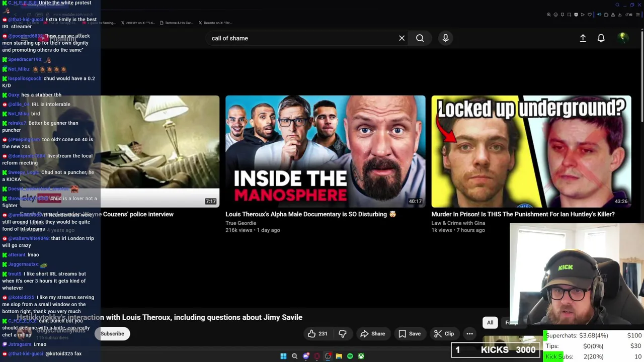Screen dimensions: 644x362
Task: Save the video to a playlist
Action: (410, 333)
